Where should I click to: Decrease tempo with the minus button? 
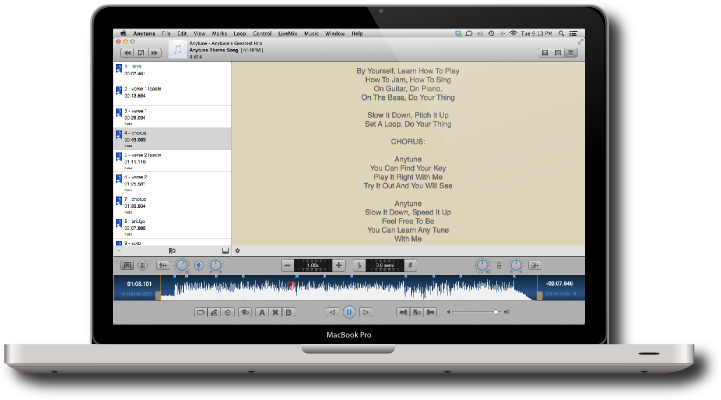tap(287, 265)
